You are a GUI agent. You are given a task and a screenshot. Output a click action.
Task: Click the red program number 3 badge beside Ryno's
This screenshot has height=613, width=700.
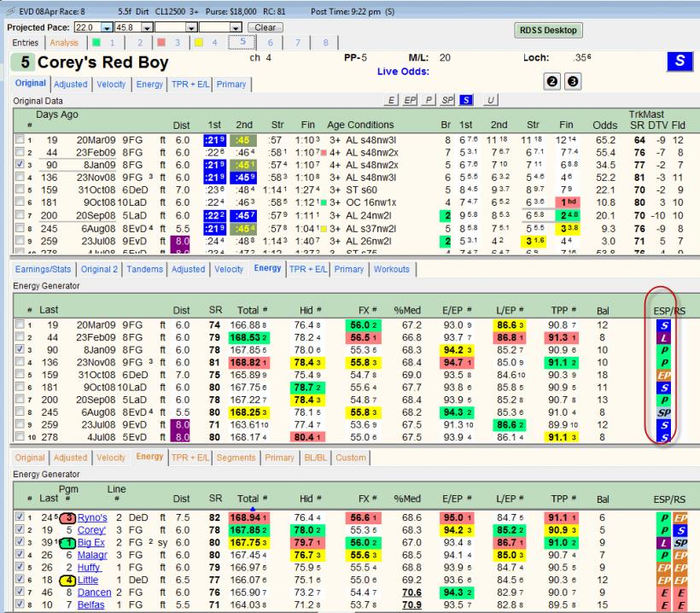tap(67, 518)
